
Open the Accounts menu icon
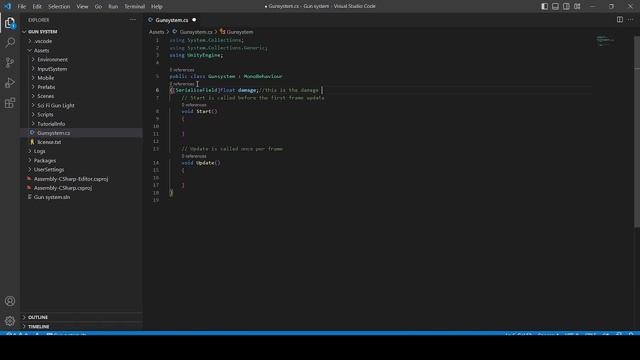click(10, 301)
